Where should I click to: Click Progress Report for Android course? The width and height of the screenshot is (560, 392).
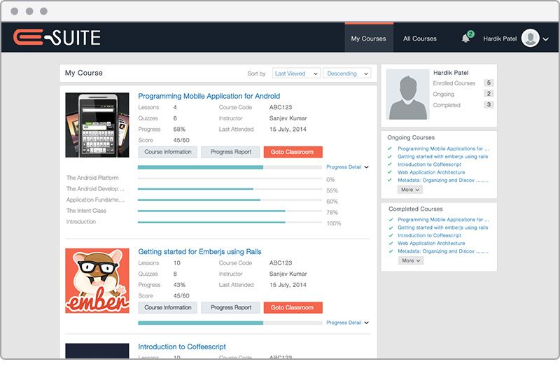point(231,152)
